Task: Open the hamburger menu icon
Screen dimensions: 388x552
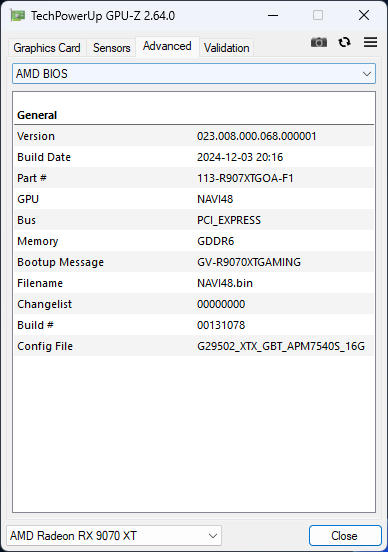Action: [370, 42]
